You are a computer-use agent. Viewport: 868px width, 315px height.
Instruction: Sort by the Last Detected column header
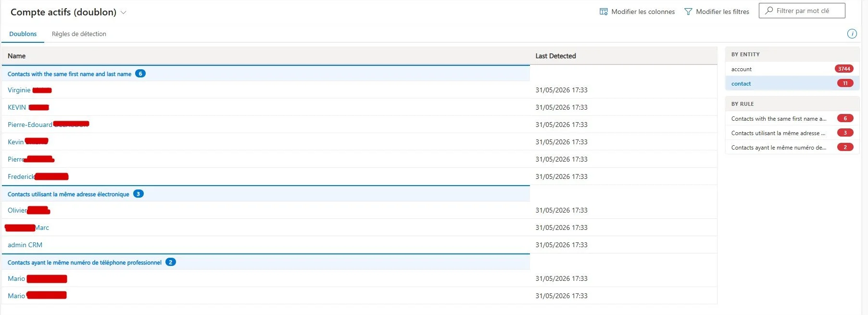[555, 56]
